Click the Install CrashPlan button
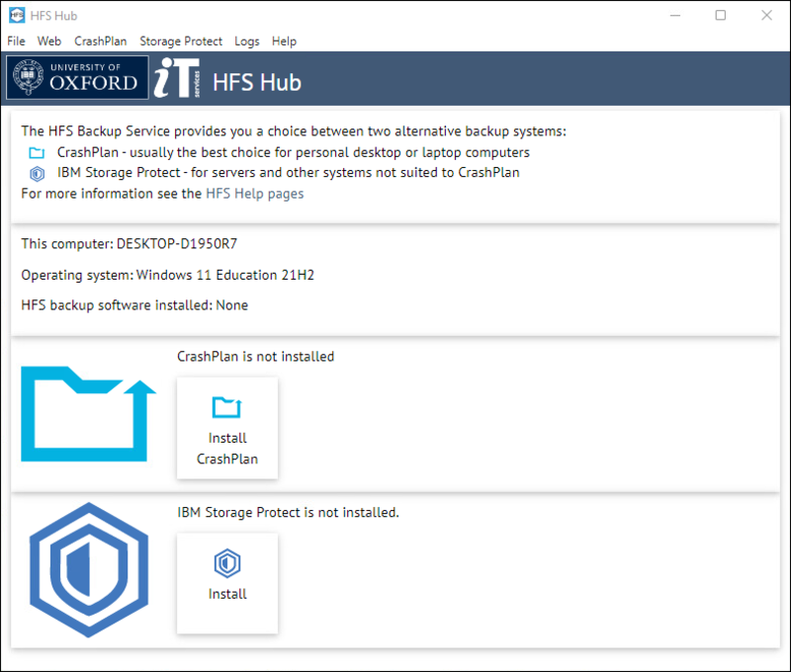This screenshot has width=791, height=672. point(227,428)
